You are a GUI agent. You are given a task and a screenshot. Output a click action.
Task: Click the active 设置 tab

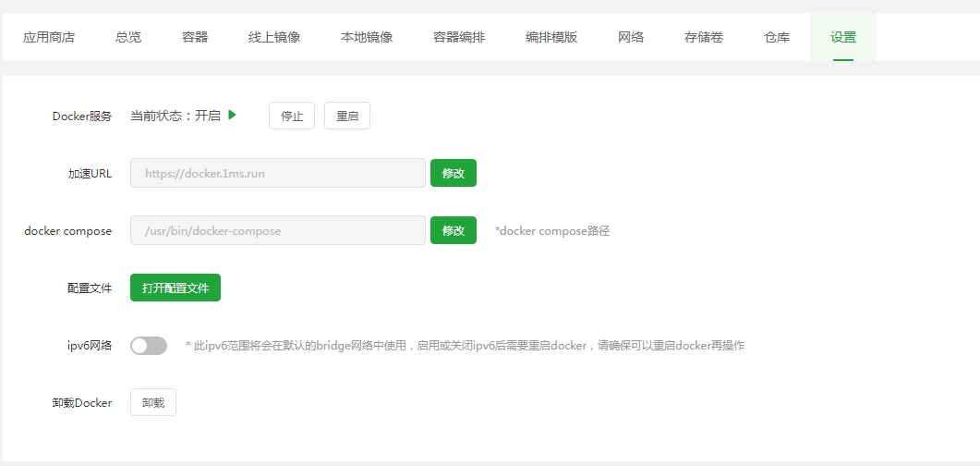pos(842,38)
